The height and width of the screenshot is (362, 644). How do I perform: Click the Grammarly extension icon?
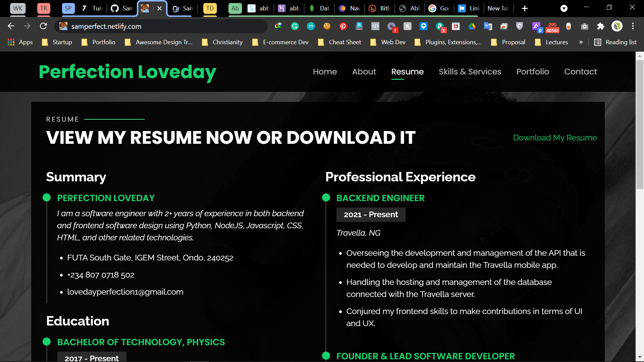[x=295, y=26]
